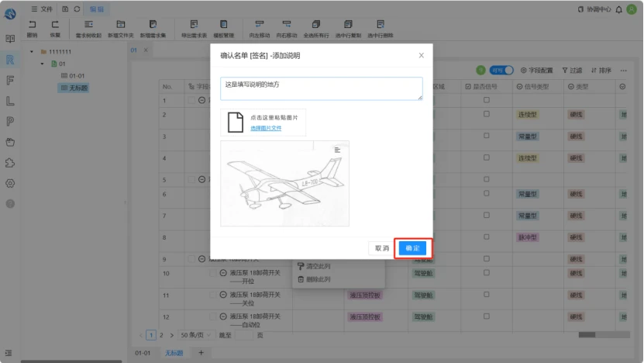The width and height of the screenshot is (644, 363).
Task: Click the 导出需求表 export icon
Action: pos(194,25)
